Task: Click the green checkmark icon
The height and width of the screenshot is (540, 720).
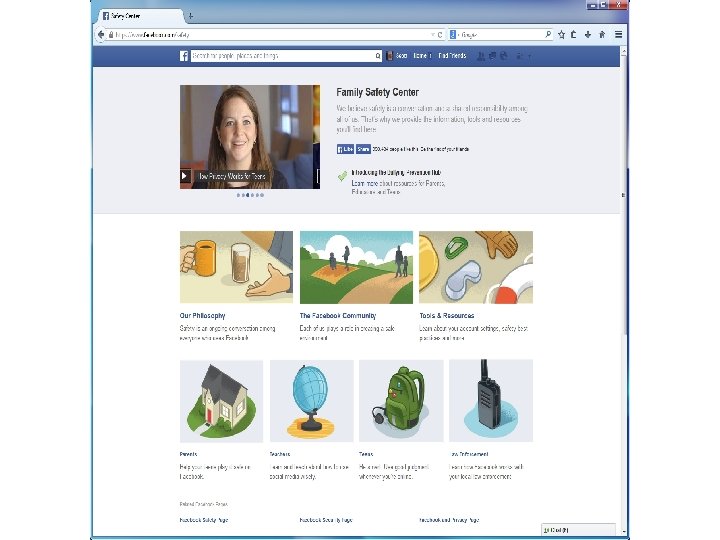Action: click(343, 175)
